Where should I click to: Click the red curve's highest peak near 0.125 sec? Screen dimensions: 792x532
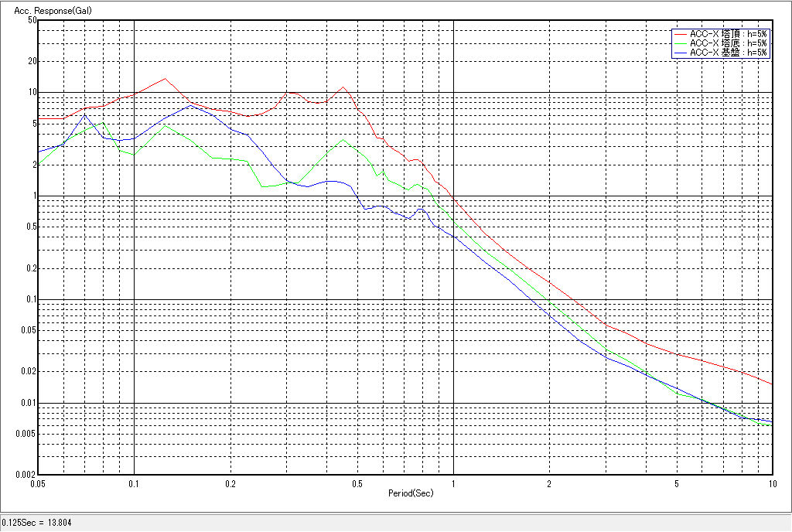[165, 78]
